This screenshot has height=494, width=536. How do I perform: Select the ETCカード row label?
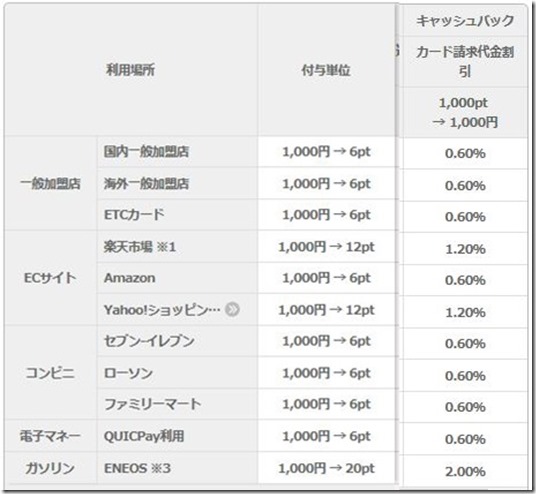pos(134,215)
